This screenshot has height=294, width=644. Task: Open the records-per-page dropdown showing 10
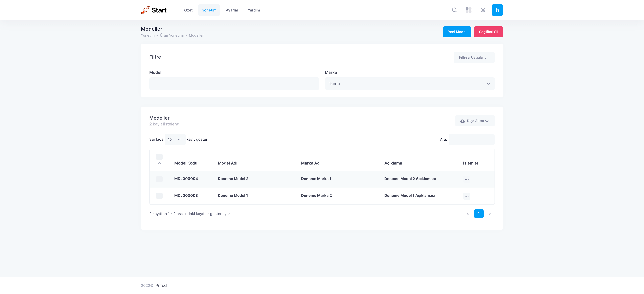175,140
